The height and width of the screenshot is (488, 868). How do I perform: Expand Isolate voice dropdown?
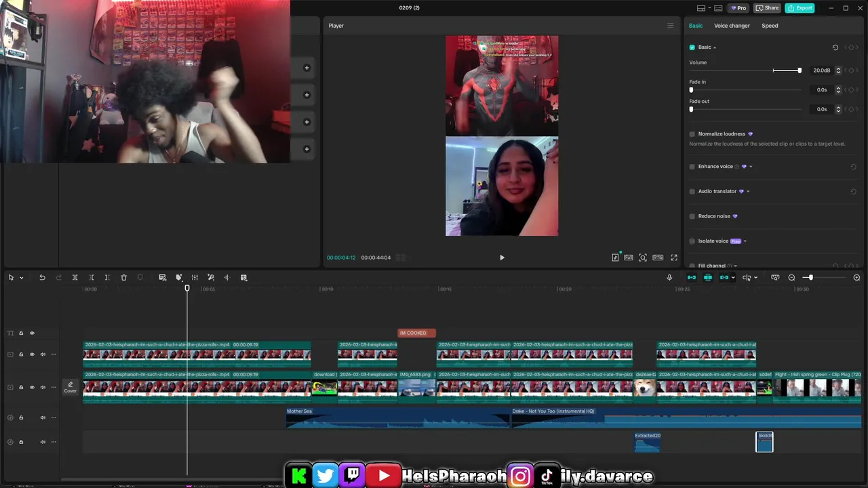click(745, 241)
